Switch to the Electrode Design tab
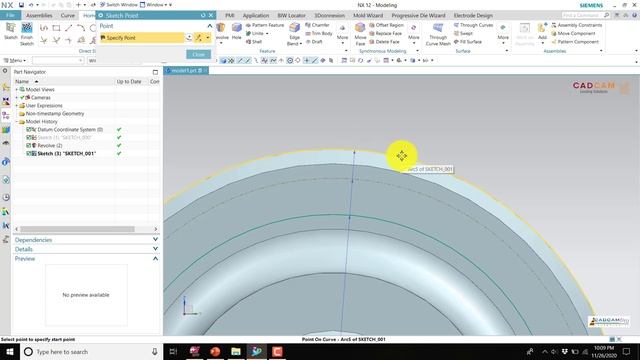This screenshot has width=640, height=360. pyautogui.click(x=473, y=15)
